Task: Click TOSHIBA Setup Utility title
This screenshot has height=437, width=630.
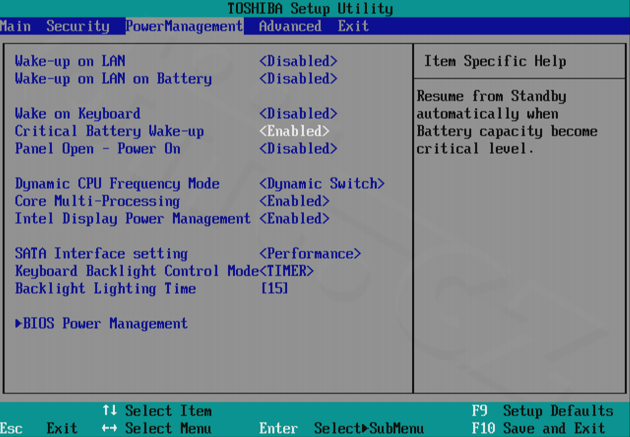Action: pyautogui.click(x=310, y=8)
